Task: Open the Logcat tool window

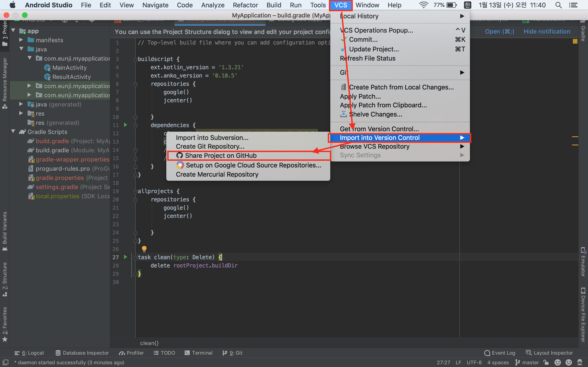Action: point(29,353)
